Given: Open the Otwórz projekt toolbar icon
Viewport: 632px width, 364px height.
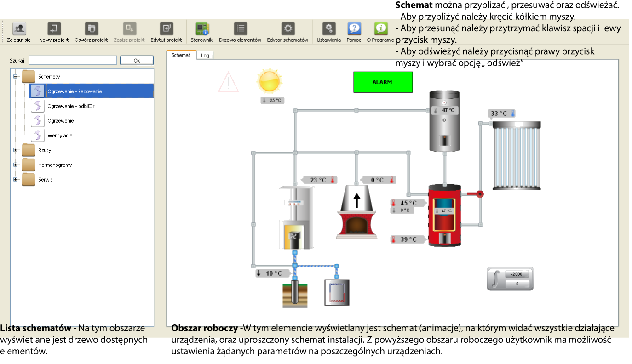Looking at the screenshot, I should (92, 29).
